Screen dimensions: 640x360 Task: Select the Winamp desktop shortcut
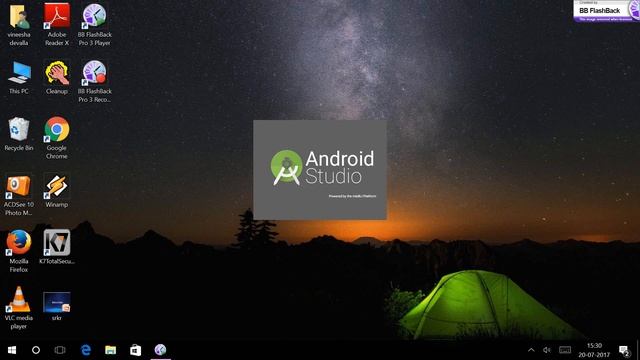57,190
